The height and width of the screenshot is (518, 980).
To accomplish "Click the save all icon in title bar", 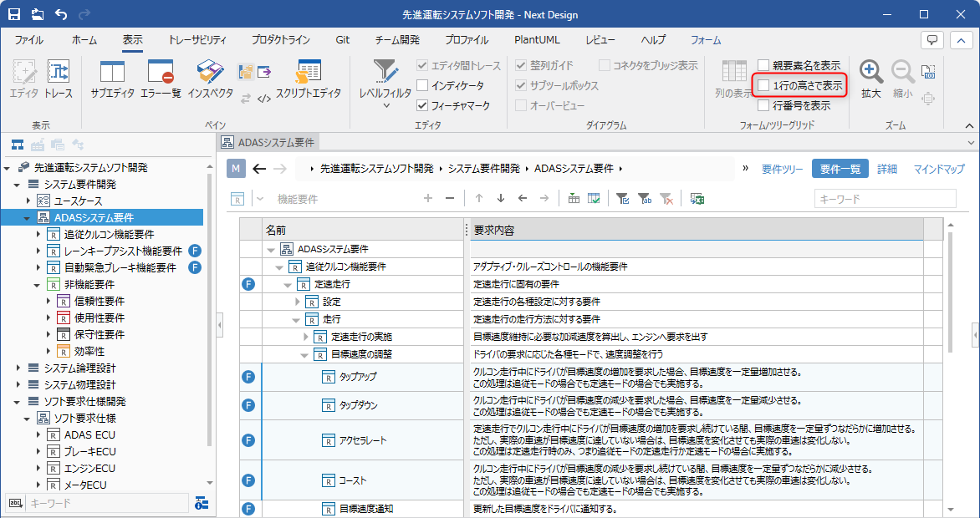I will pyautogui.click(x=38, y=13).
